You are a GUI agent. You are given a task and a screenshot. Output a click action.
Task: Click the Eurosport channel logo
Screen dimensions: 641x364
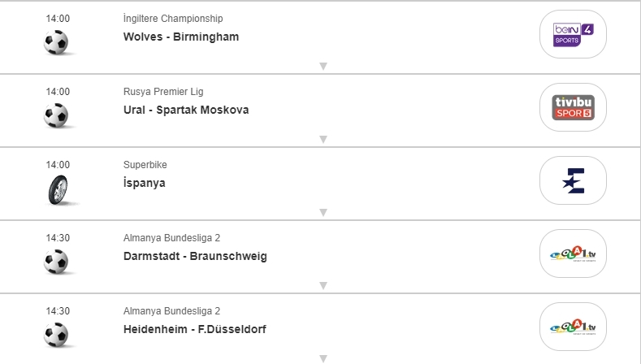pos(573,180)
